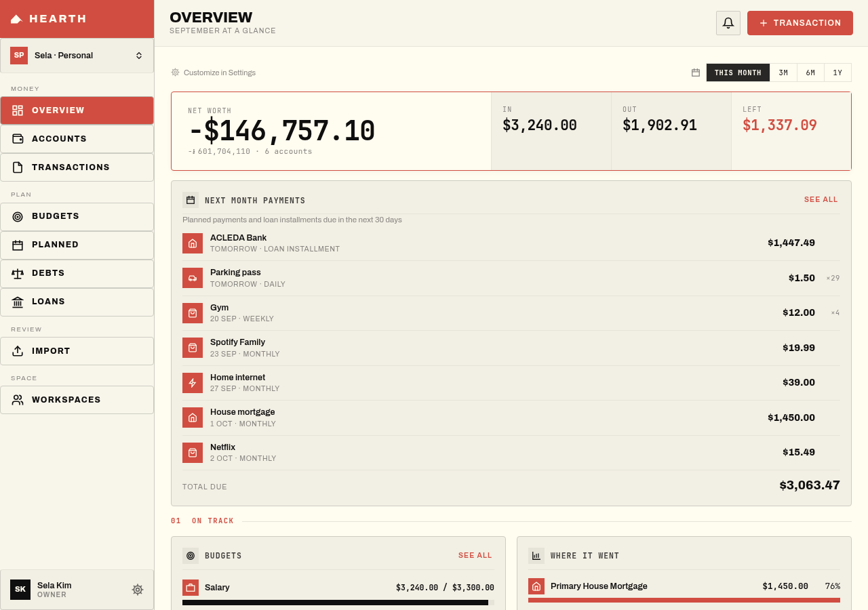Switch to the 1Y range

[837, 73]
